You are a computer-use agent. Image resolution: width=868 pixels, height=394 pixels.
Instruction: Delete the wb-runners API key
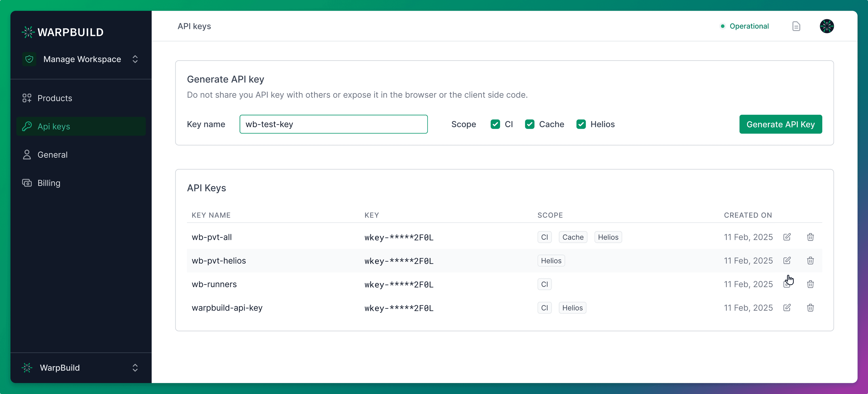point(811,284)
